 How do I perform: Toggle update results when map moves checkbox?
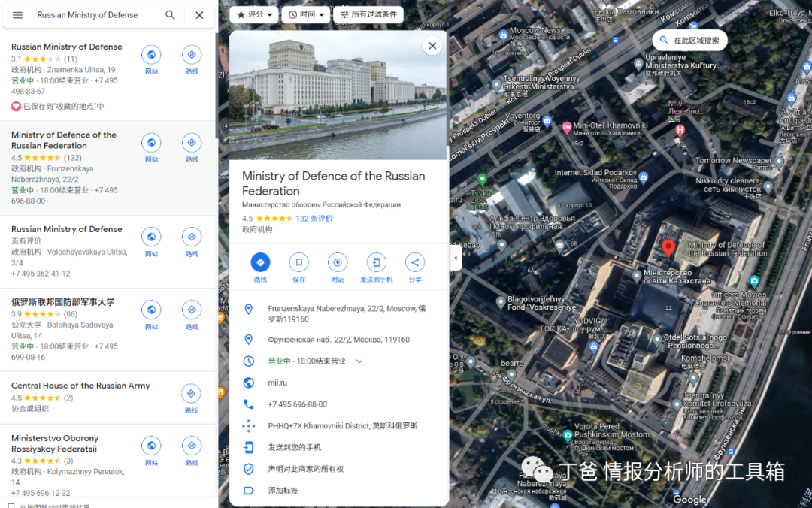point(11,506)
